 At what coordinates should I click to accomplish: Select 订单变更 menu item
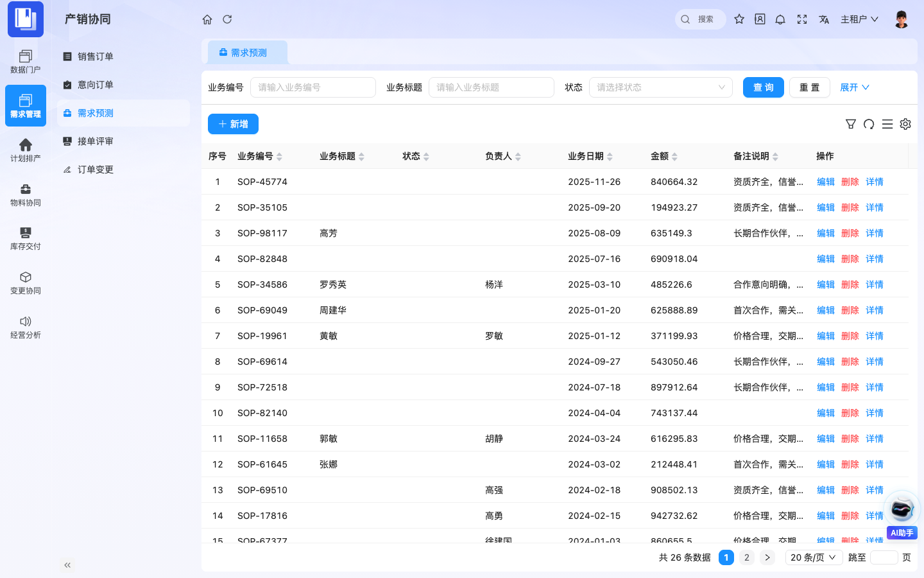[x=123, y=170]
